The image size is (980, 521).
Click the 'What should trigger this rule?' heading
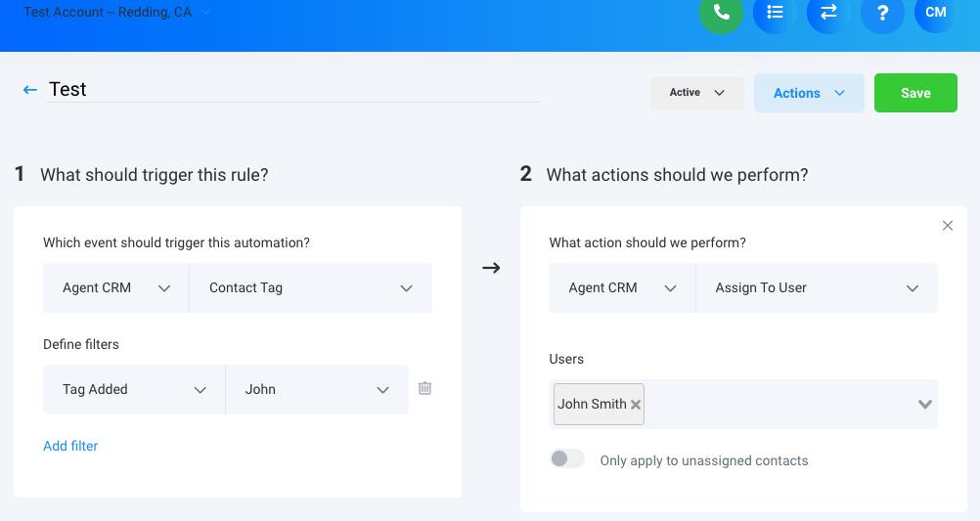[155, 175]
